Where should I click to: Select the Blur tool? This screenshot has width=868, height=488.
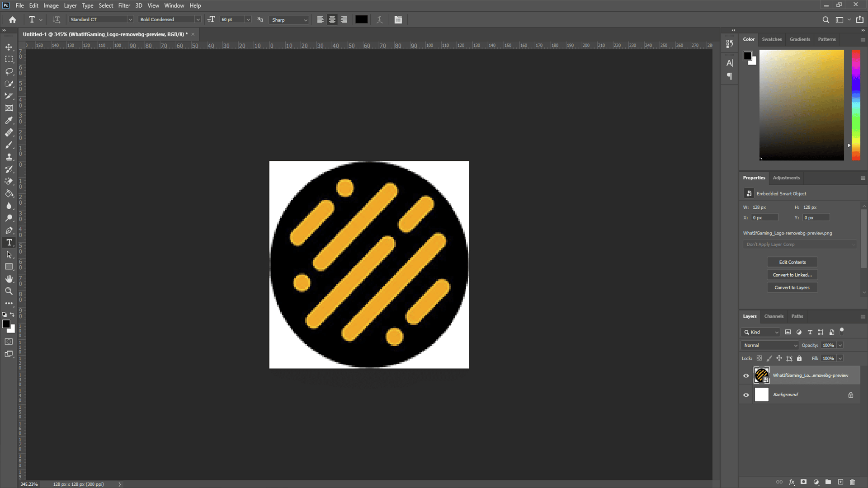pyautogui.click(x=9, y=206)
